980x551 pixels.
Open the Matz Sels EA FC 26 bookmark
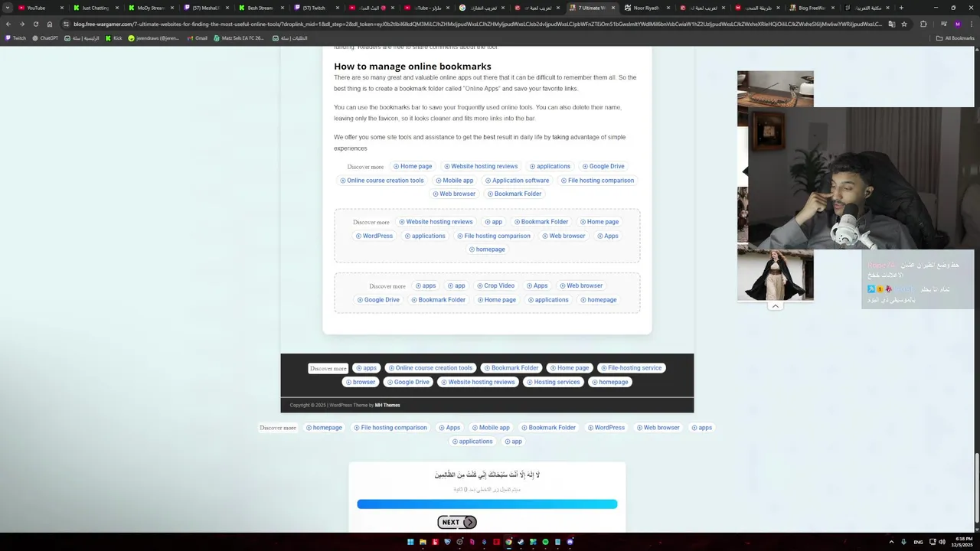point(239,37)
